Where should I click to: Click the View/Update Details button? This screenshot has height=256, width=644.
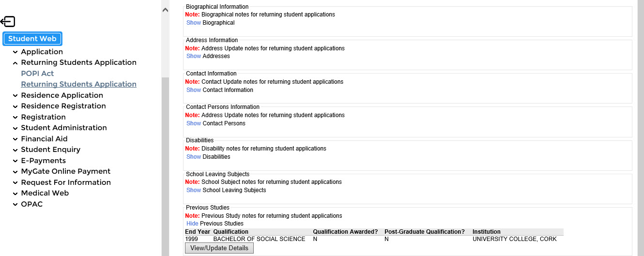tap(219, 248)
